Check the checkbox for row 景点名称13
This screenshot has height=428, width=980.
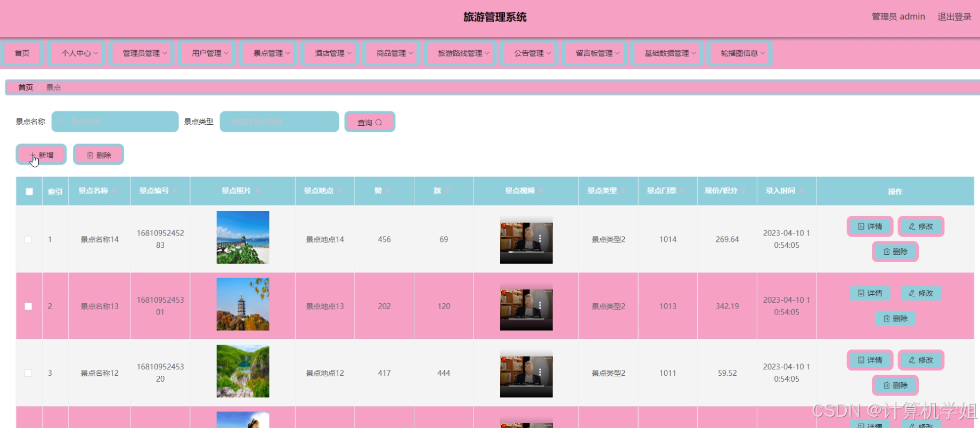point(28,306)
